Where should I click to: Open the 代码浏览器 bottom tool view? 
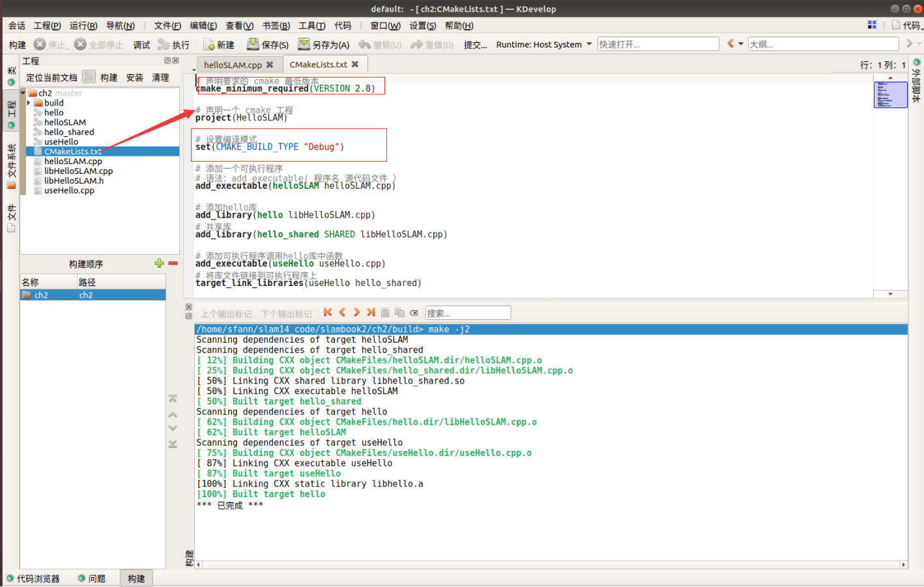point(33,579)
